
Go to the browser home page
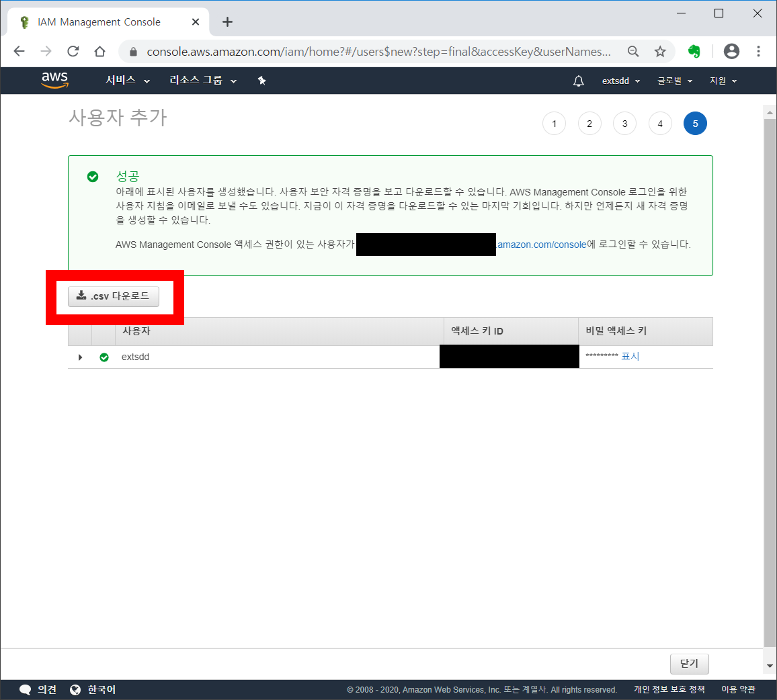pos(99,51)
